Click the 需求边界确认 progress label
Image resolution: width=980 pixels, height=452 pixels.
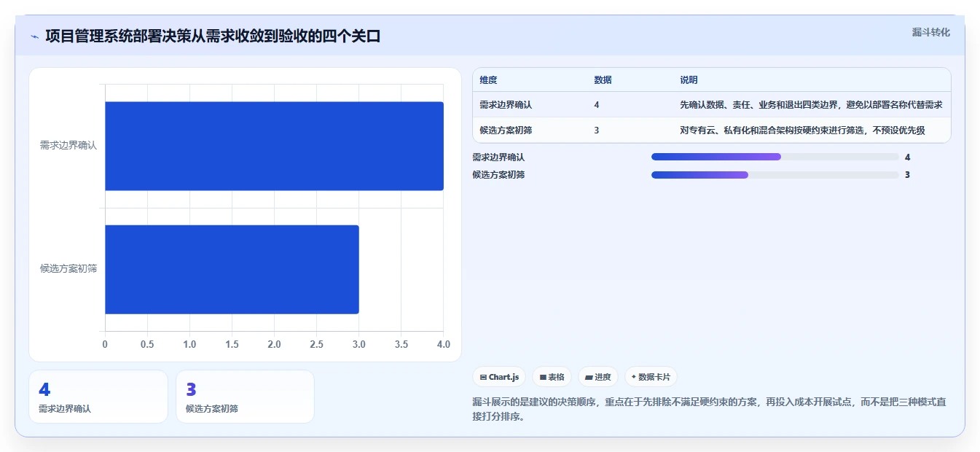498,157
